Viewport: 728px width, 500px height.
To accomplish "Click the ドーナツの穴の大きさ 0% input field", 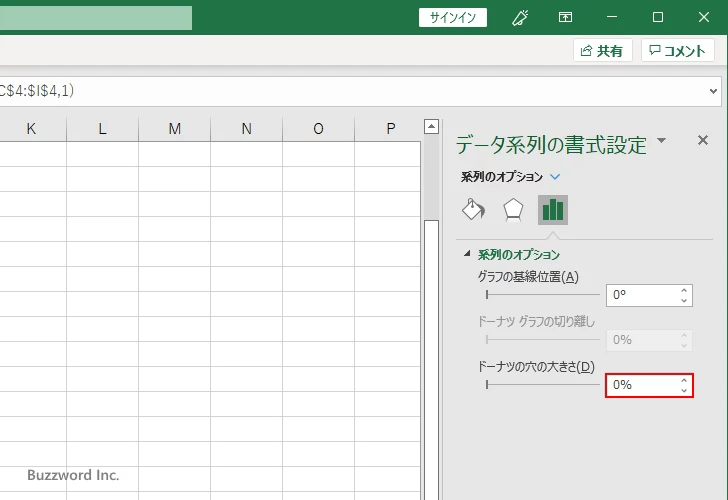I will pyautogui.click(x=642, y=385).
